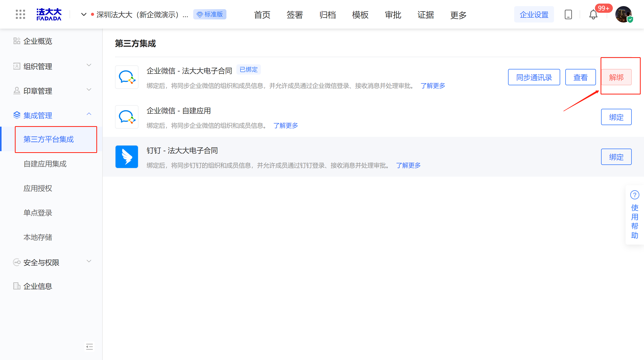Click the 企业设置 button
Screen dimensions: 644x360
[x=534, y=14]
